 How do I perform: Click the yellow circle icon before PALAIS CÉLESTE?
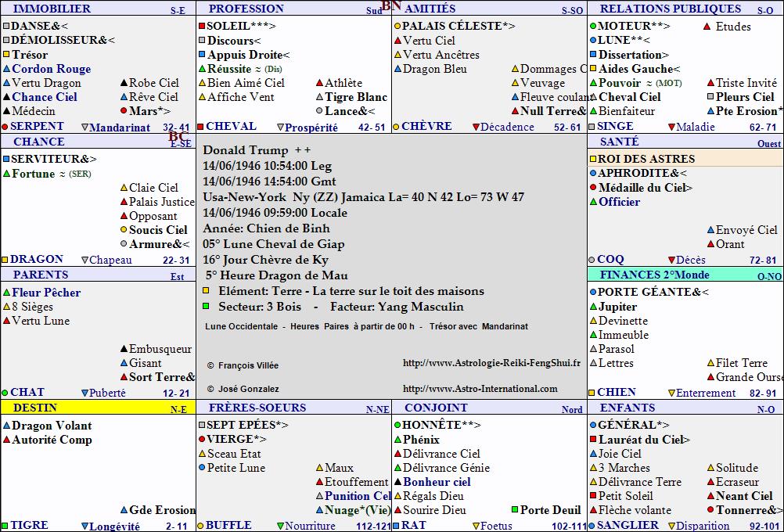coord(397,26)
